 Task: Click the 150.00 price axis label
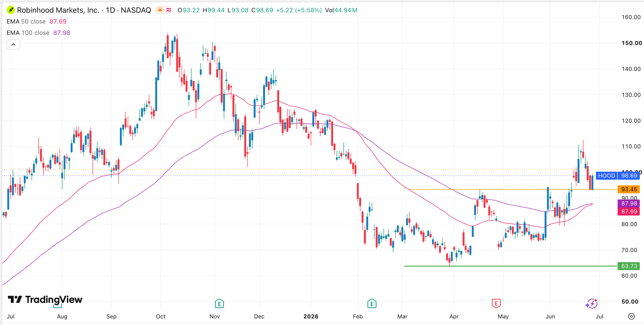click(x=632, y=43)
